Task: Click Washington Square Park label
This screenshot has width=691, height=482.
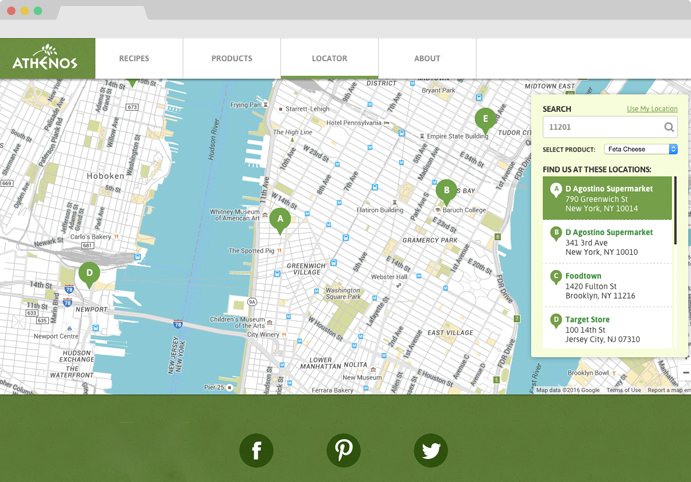Action: tap(343, 293)
